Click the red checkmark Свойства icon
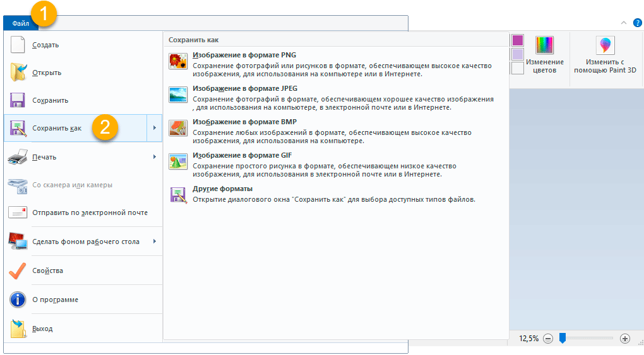Image resolution: width=644 pixels, height=355 pixels. (x=17, y=271)
